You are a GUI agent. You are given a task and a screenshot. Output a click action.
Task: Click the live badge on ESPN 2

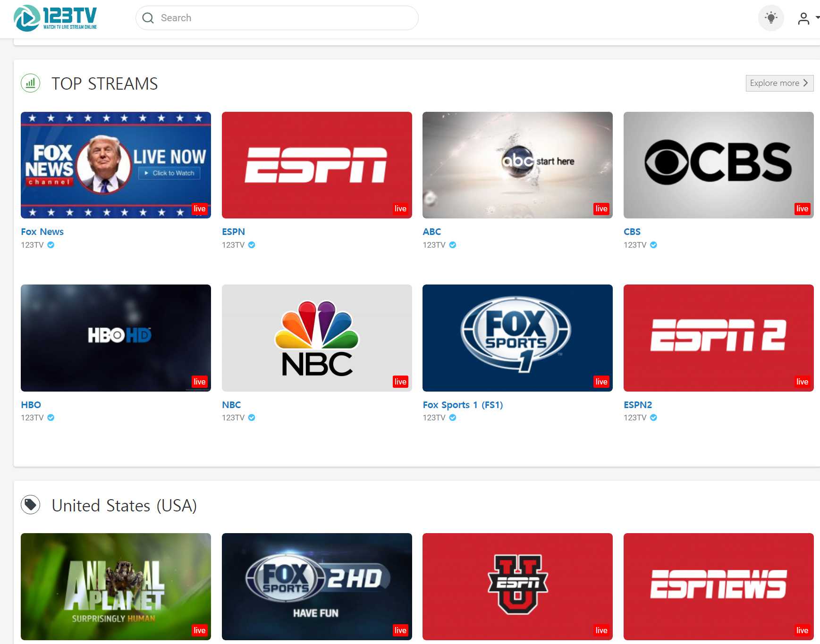(802, 382)
